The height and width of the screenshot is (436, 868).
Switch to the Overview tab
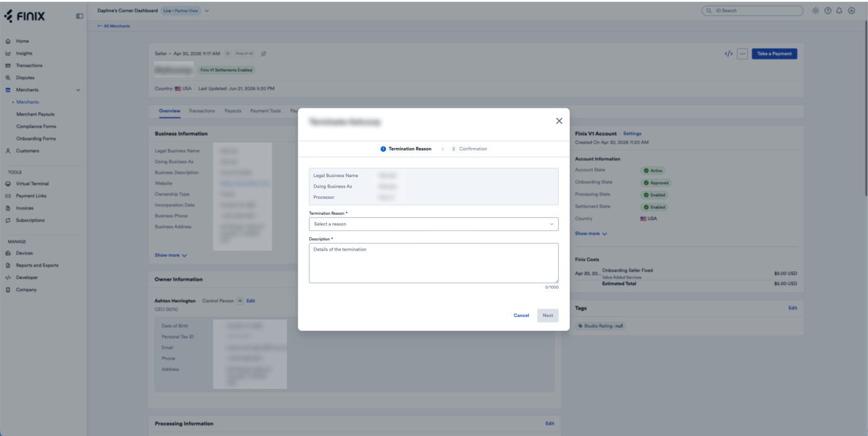point(169,111)
